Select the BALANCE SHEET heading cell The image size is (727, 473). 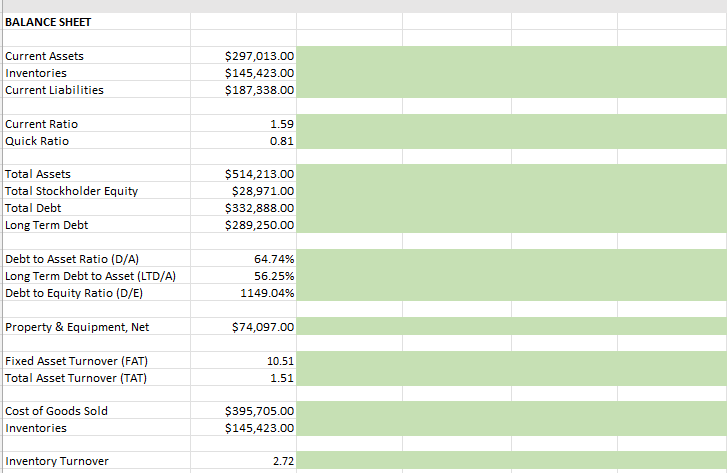(x=96, y=21)
